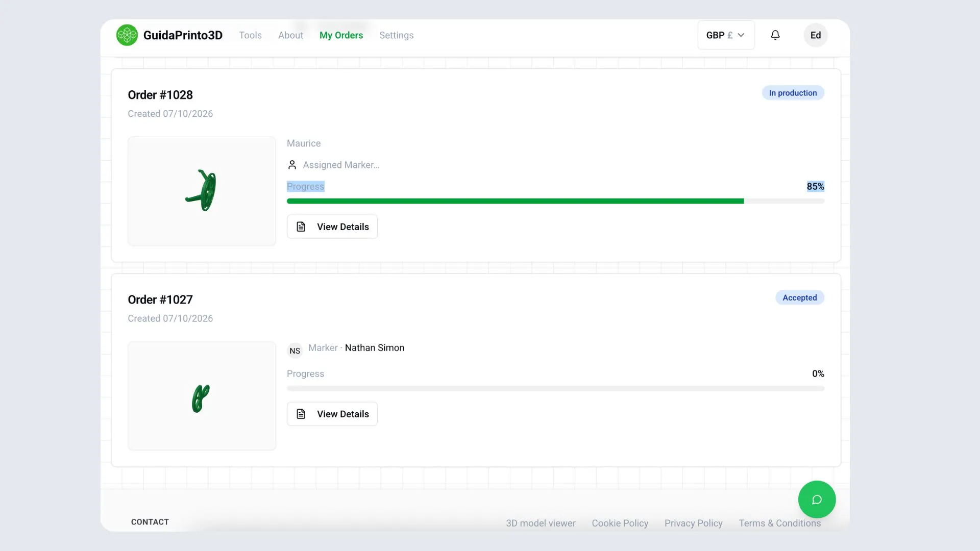Click the GuidaPrinto3D brand name
The height and width of the screenshot is (551, 980).
[183, 35]
